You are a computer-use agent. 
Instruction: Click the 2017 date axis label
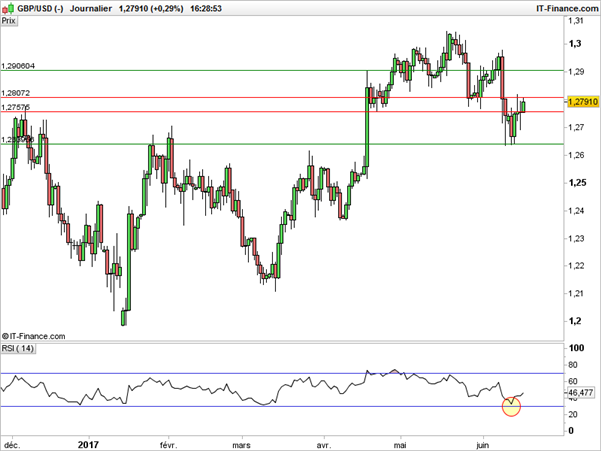point(88,445)
